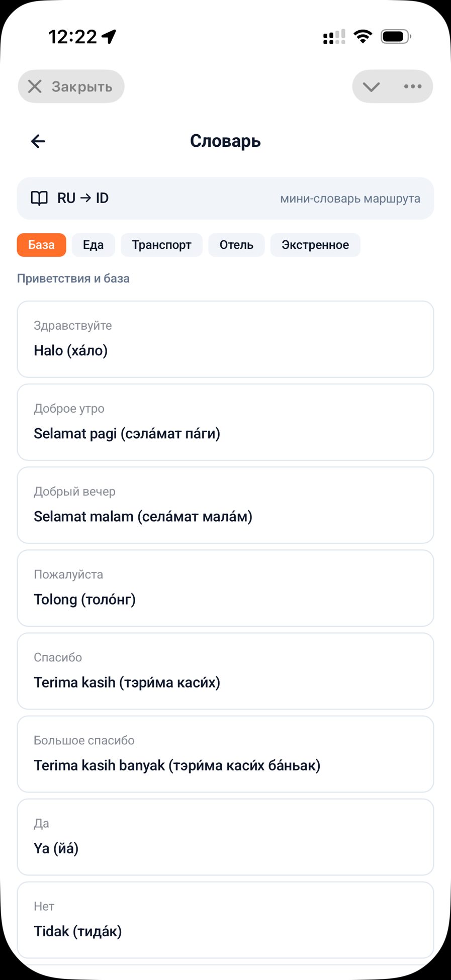Select the База category tab

[x=41, y=245]
